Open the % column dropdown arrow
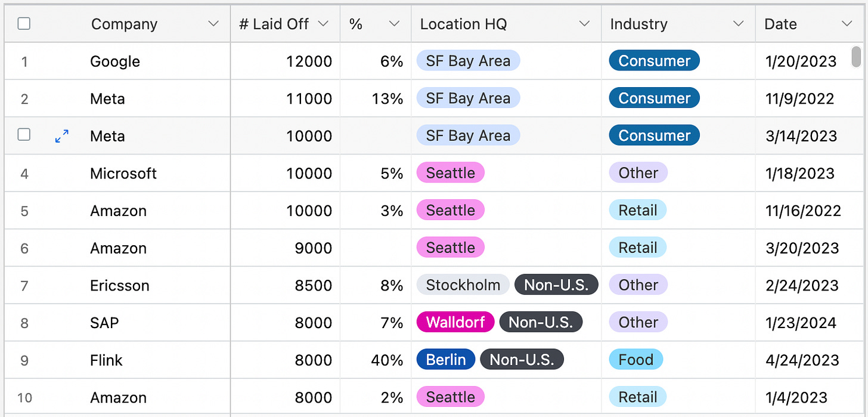Image resolution: width=868 pixels, height=417 pixels. [394, 24]
